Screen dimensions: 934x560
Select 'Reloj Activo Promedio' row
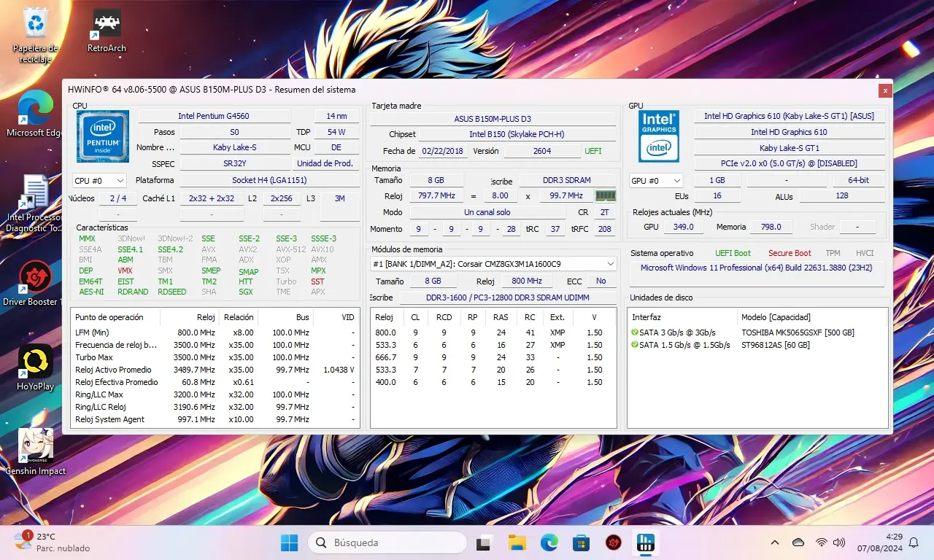point(215,370)
